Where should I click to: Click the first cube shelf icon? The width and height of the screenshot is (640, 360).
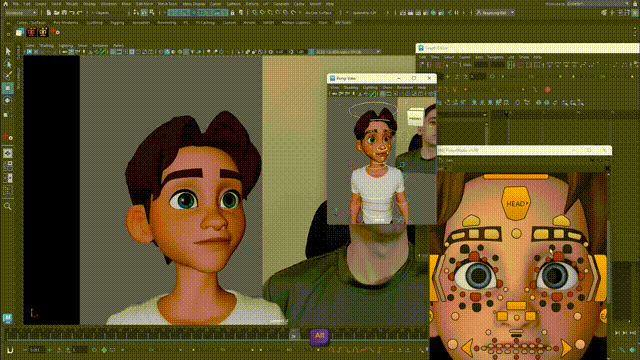pos(20,32)
